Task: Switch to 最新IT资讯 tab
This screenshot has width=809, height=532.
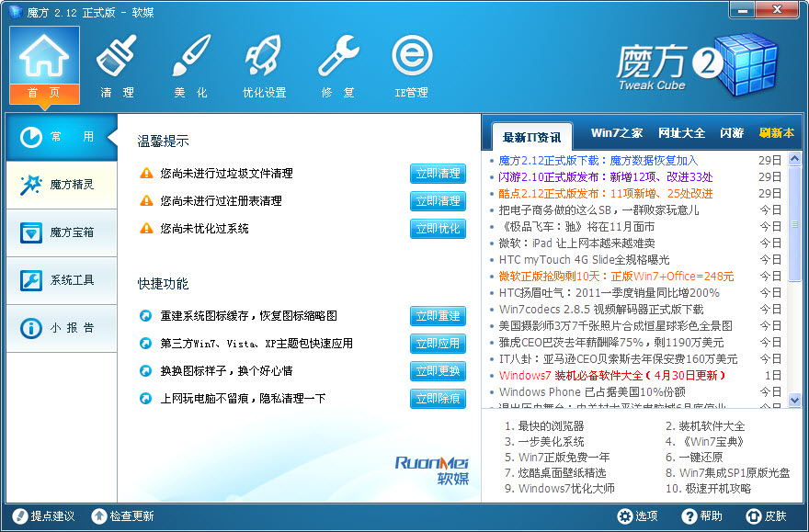Action: 532,137
